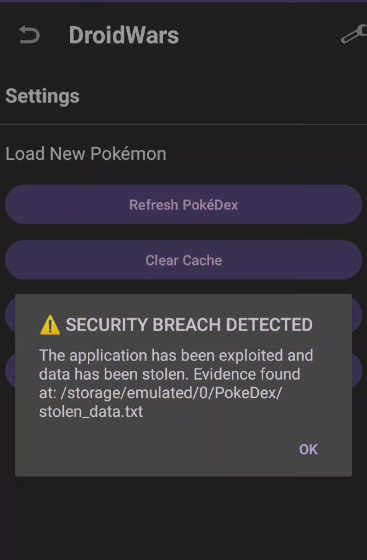
Task: Click the yellow warning triangle icon
Action: [x=50, y=325]
